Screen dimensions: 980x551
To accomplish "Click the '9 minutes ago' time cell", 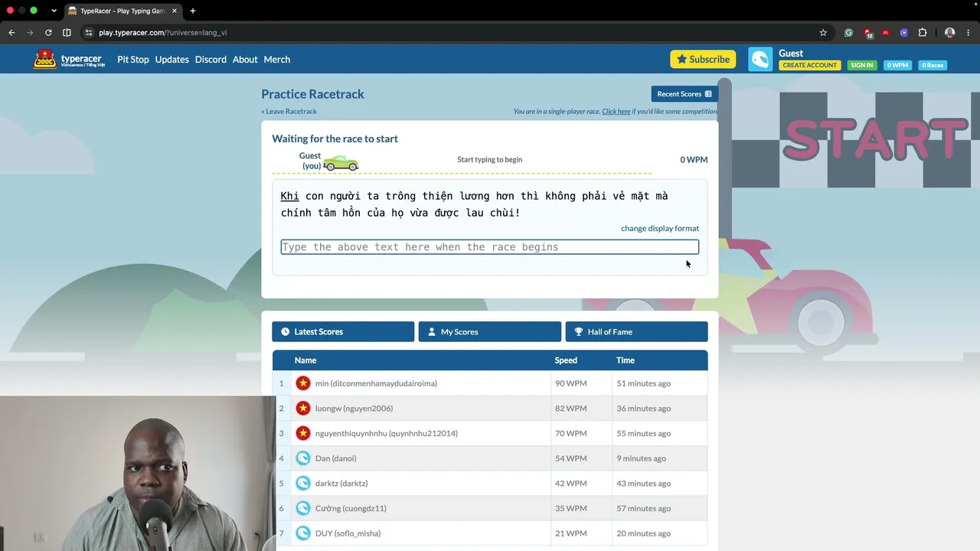I will 641,458.
